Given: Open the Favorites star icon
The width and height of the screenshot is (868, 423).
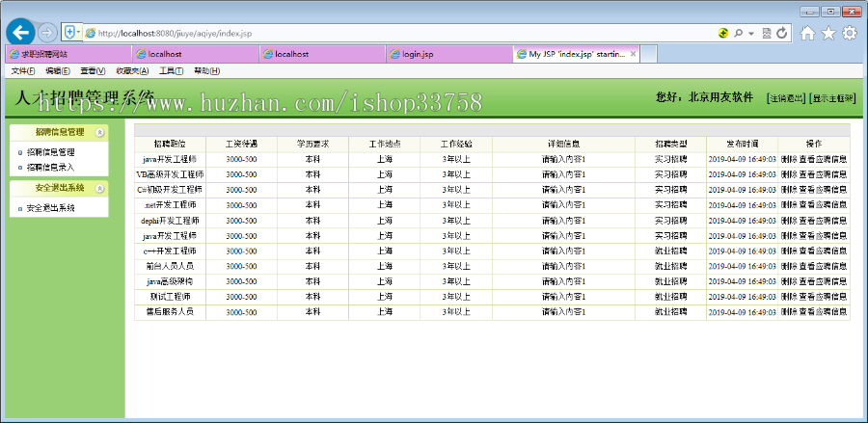Looking at the screenshot, I should [828, 34].
